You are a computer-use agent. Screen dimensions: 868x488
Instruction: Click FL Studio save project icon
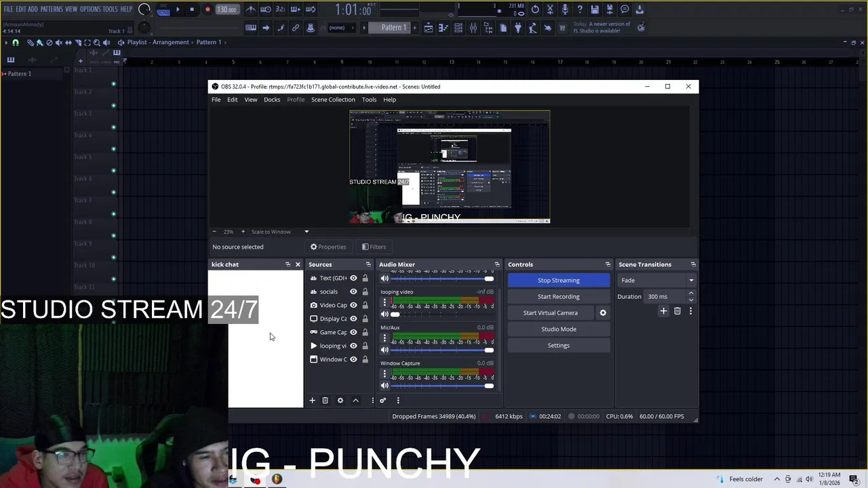tap(595, 9)
